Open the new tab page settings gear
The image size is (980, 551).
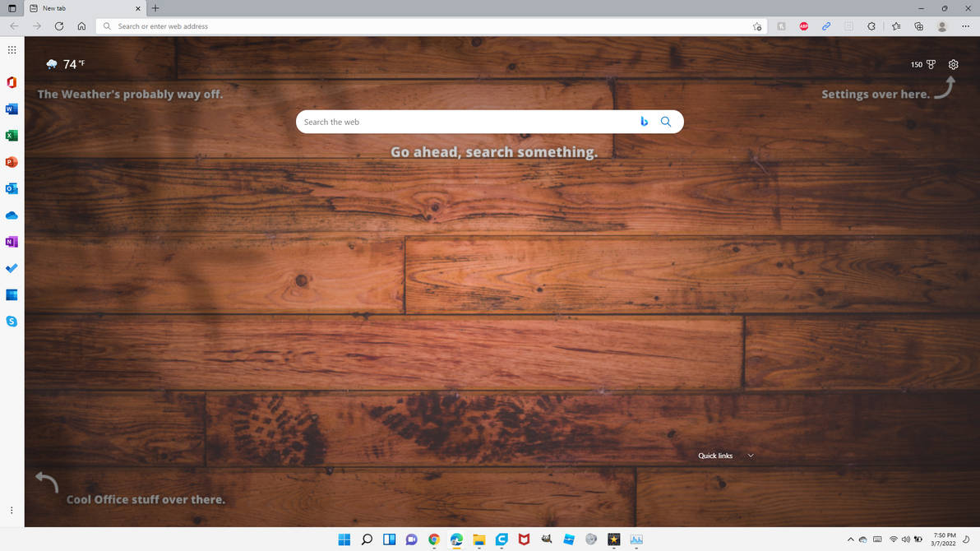[x=953, y=64]
